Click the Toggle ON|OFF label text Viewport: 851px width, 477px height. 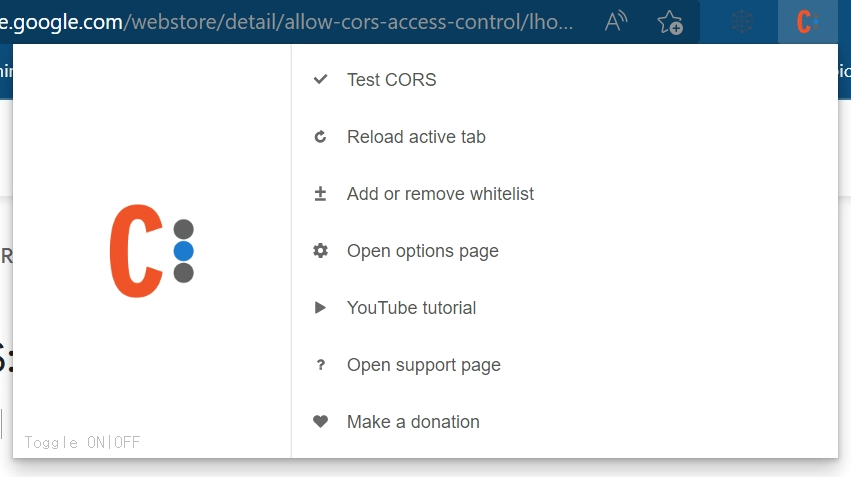point(82,442)
